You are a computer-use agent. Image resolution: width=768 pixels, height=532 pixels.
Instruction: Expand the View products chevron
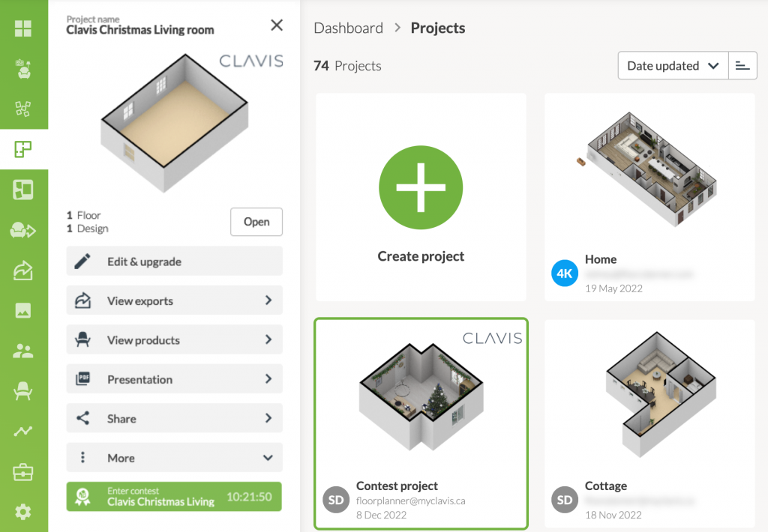(x=268, y=339)
